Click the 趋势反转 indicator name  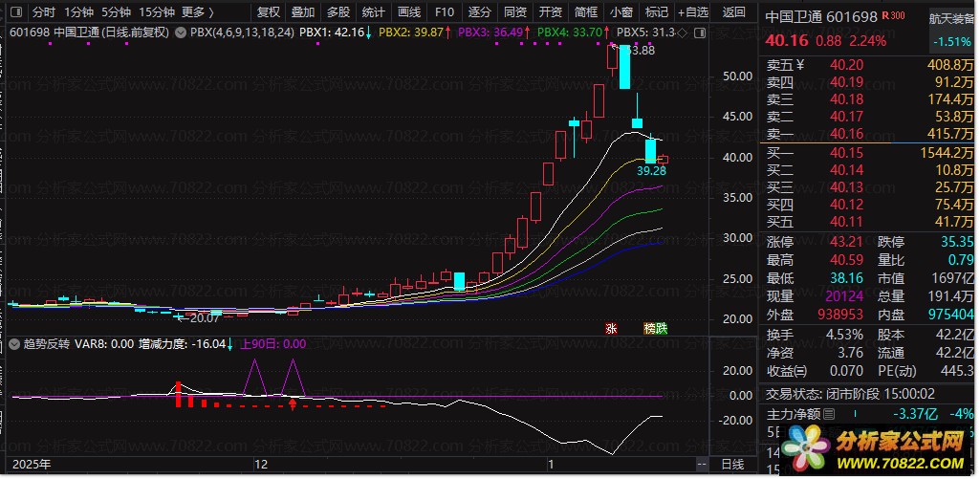coord(47,344)
